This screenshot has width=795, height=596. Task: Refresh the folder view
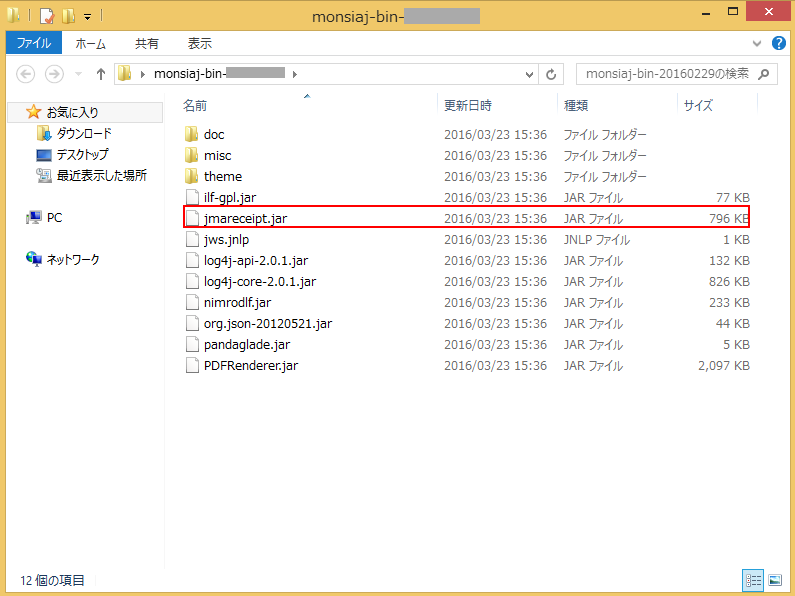551,74
